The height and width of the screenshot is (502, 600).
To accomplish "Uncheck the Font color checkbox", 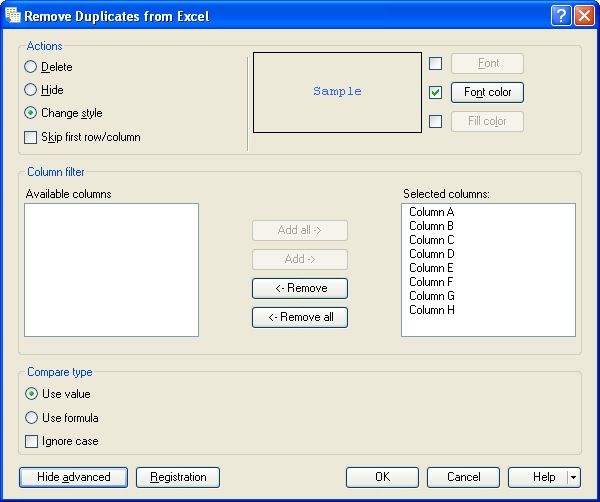I will 435,93.
